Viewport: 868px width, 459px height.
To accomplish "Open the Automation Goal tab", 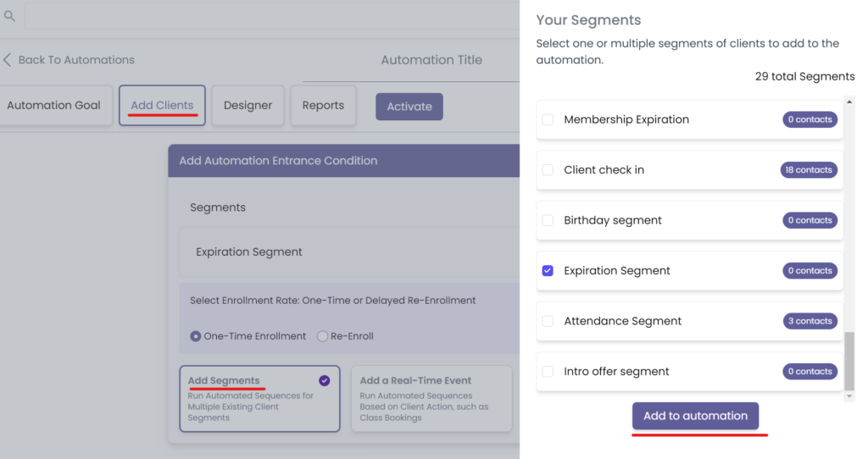I will (x=54, y=106).
